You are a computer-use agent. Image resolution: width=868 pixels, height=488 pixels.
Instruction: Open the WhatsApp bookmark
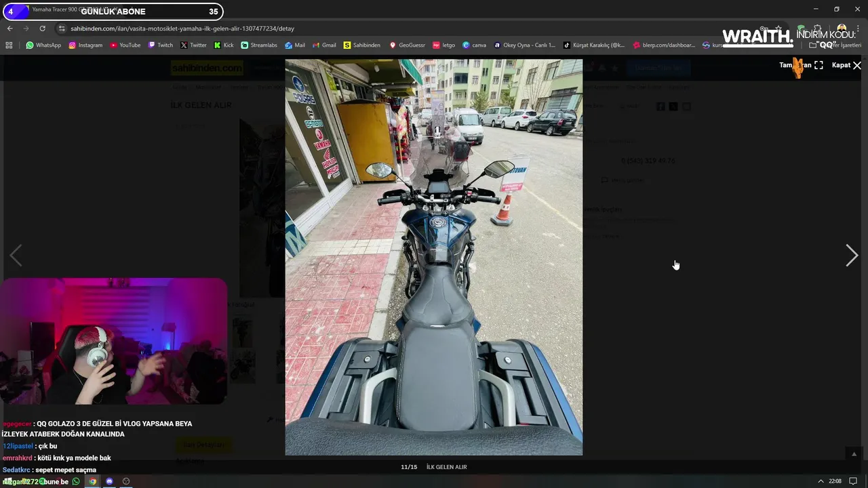tap(43, 45)
